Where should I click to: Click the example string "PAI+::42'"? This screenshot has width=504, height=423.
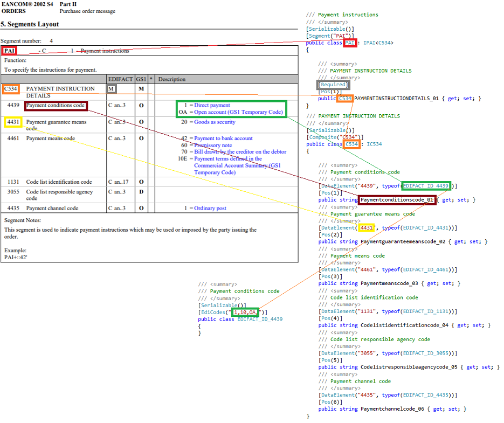click(x=16, y=257)
